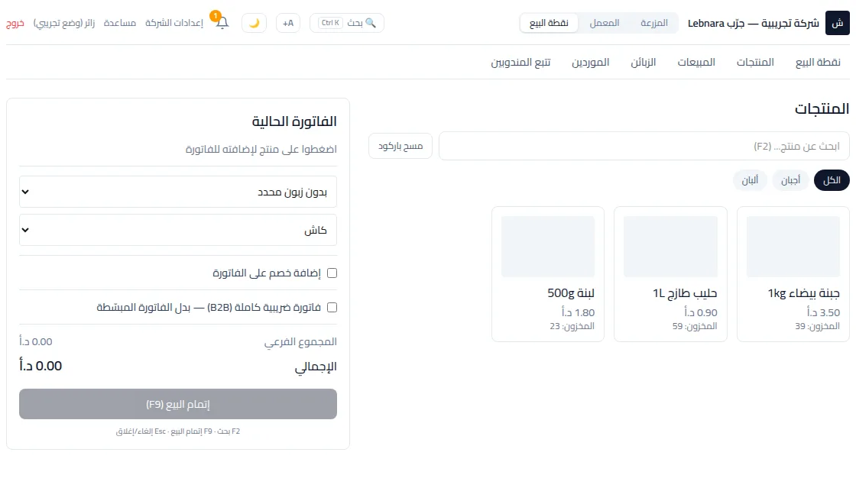Open المبيعات navigation item

pyautogui.click(x=696, y=62)
